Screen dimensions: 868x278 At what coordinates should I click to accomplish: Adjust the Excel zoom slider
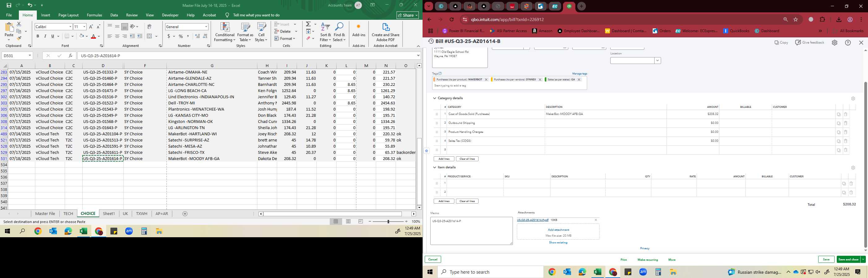[x=388, y=221]
